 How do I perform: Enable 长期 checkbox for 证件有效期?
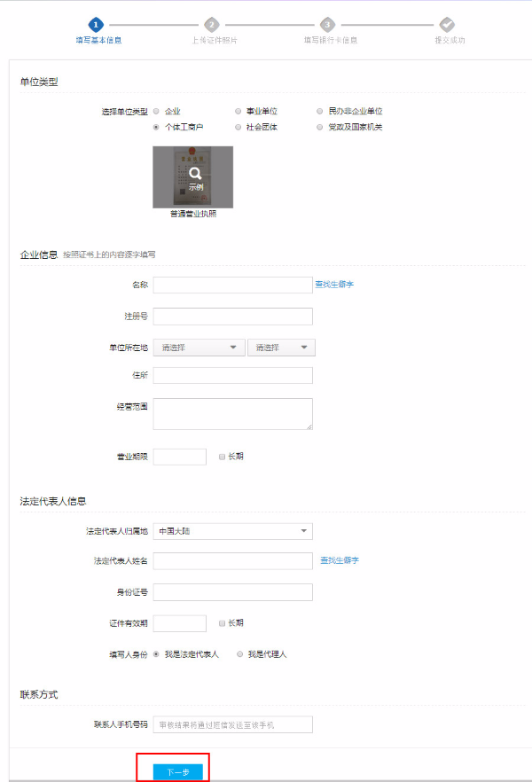click(222, 623)
